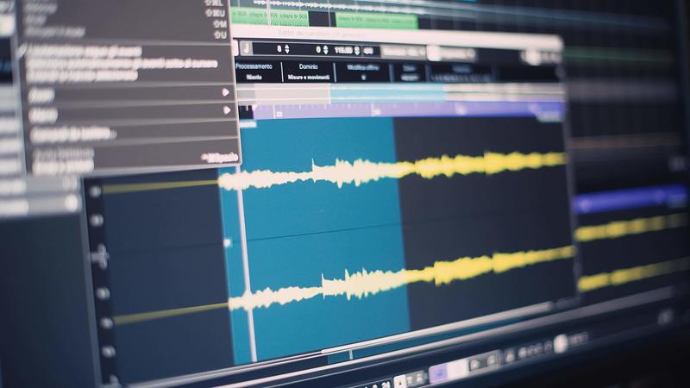Click the tempo value stepper arrows

pyautogui.click(x=358, y=51)
